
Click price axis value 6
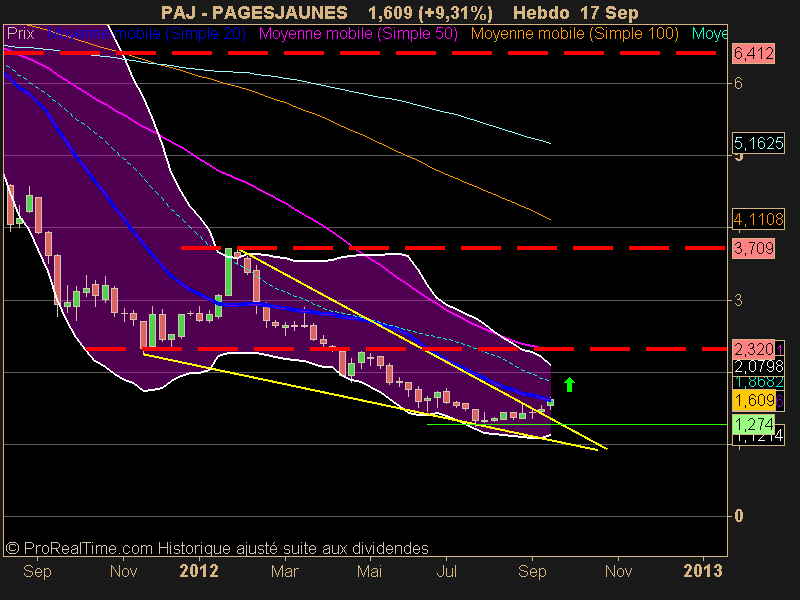tap(738, 83)
